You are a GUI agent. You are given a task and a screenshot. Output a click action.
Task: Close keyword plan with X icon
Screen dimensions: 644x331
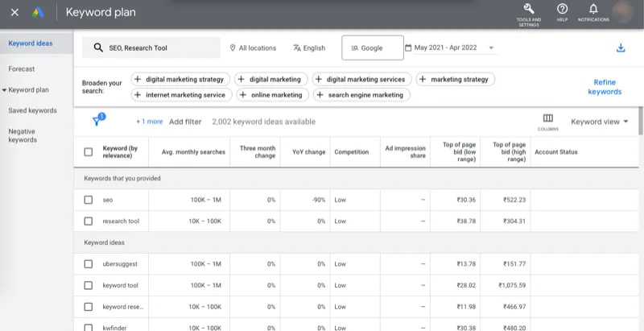point(14,12)
